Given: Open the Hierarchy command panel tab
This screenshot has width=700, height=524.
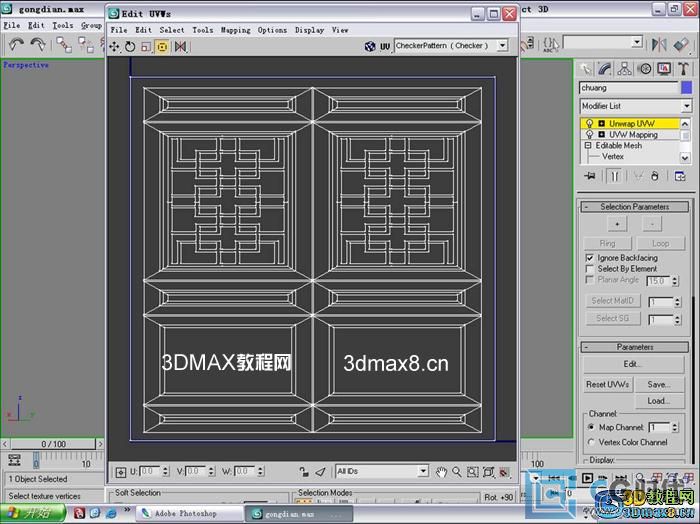Looking at the screenshot, I should point(624,69).
